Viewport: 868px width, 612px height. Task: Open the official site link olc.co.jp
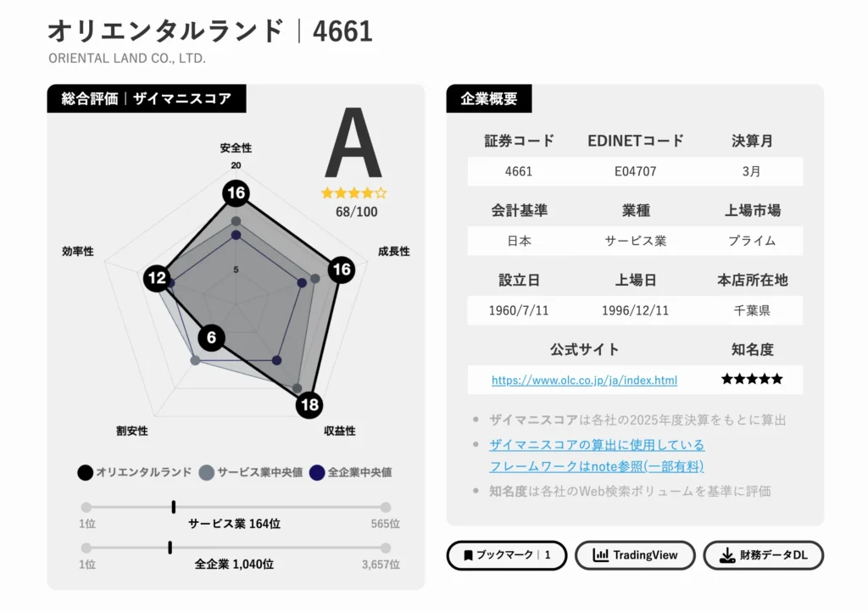pyautogui.click(x=584, y=380)
